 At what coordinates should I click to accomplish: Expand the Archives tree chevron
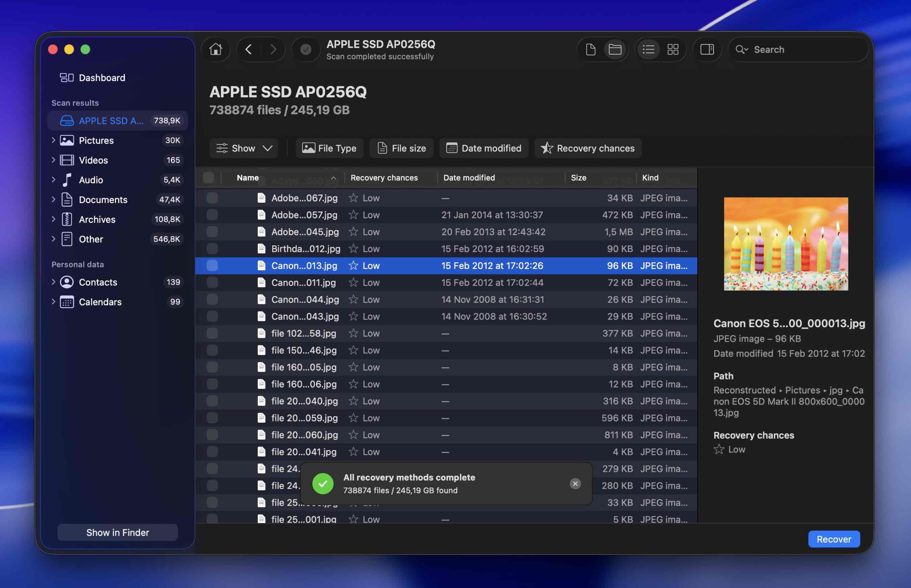[53, 219]
